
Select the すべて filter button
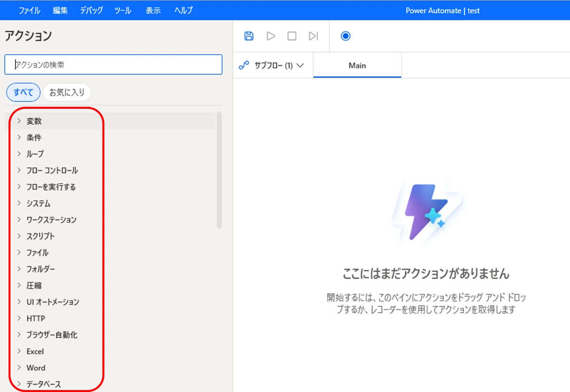pos(23,92)
